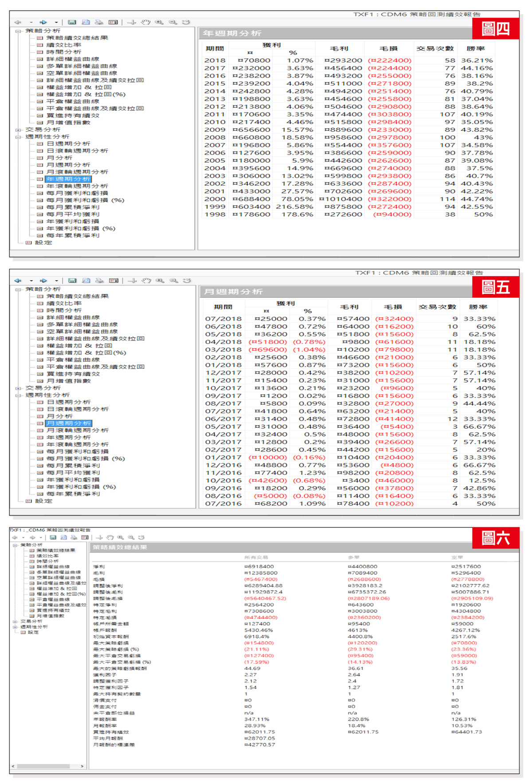Collapse the 策略分析 node in 圖五 tree
Viewport: 532px width, 782px height.
tap(18, 289)
